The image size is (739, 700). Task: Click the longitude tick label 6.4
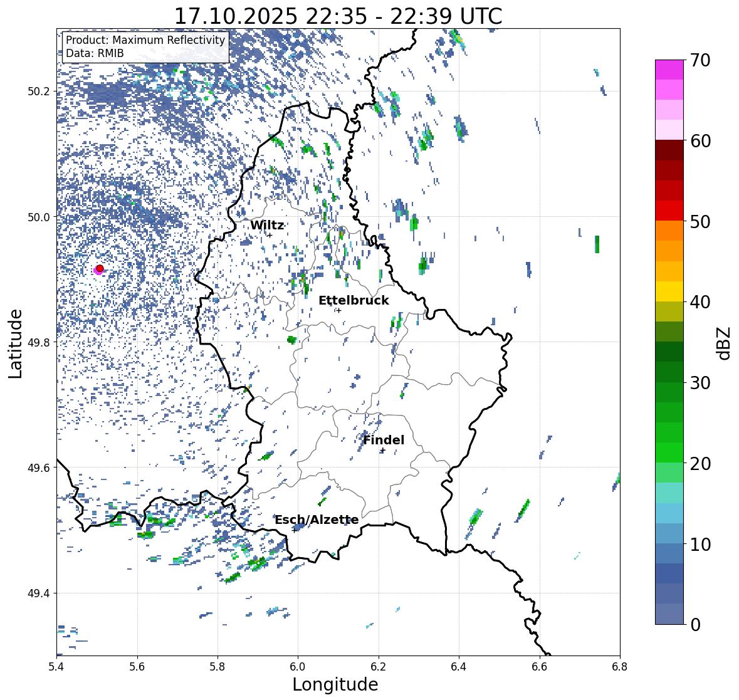[x=459, y=666]
